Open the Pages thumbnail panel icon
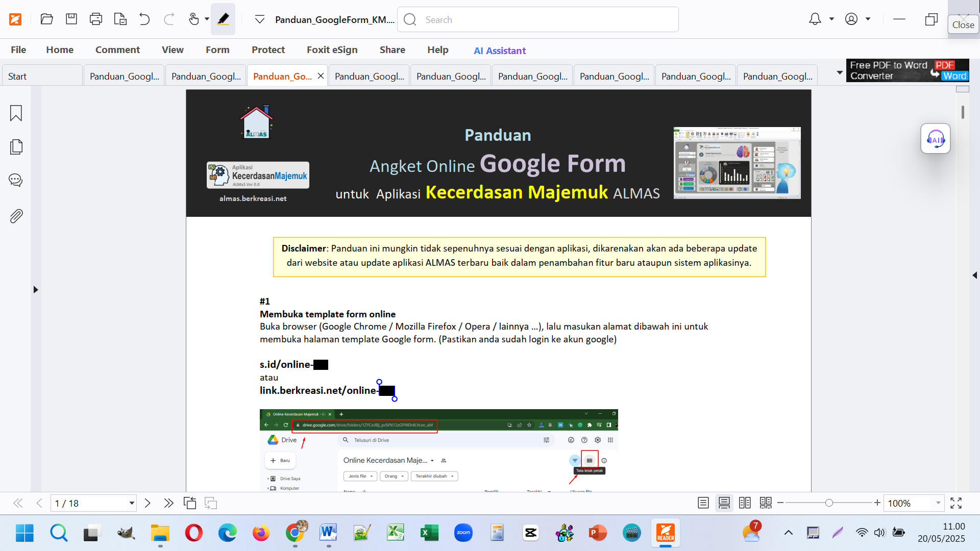 16,147
